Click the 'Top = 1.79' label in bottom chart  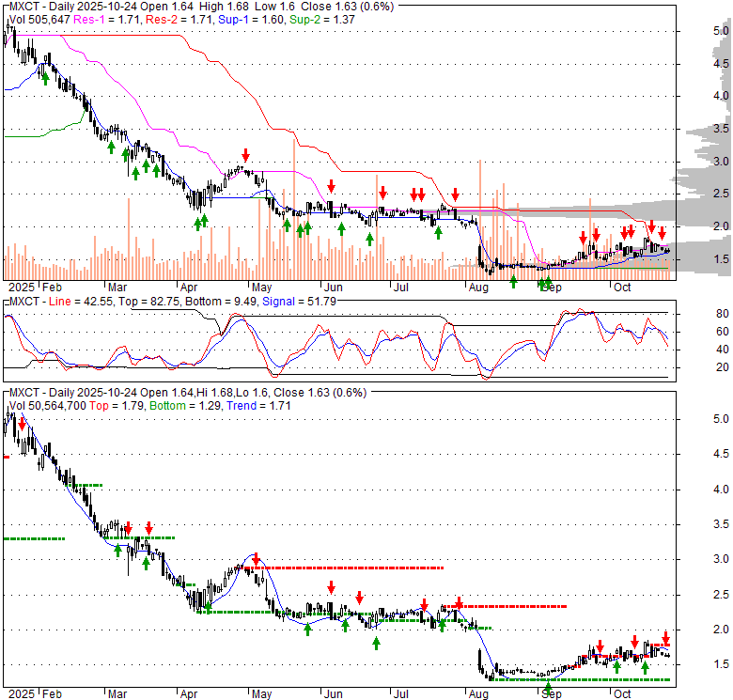pos(117,406)
